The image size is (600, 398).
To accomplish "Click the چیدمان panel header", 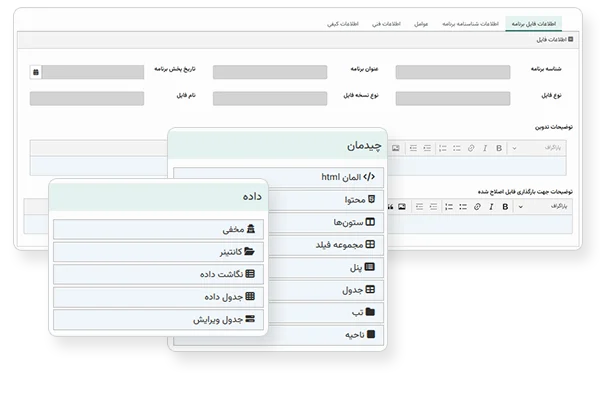I will [x=277, y=145].
